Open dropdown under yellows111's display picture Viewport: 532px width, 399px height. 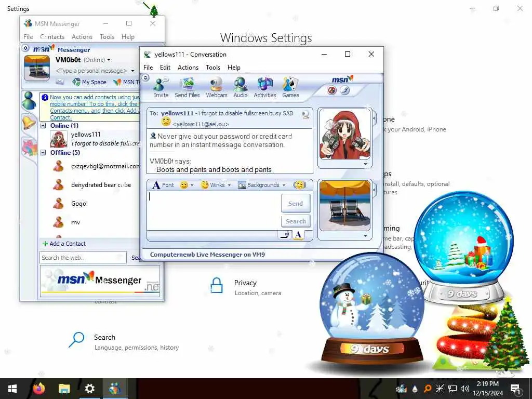tap(365, 164)
